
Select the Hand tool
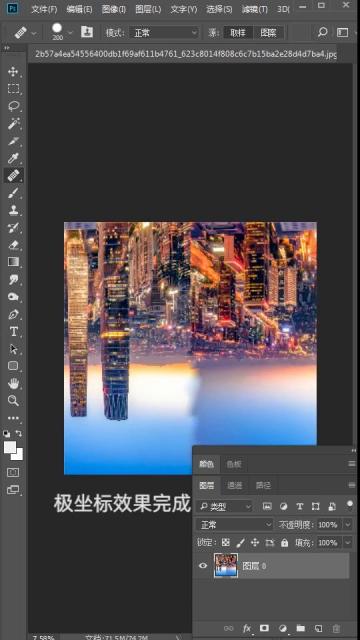13,383
